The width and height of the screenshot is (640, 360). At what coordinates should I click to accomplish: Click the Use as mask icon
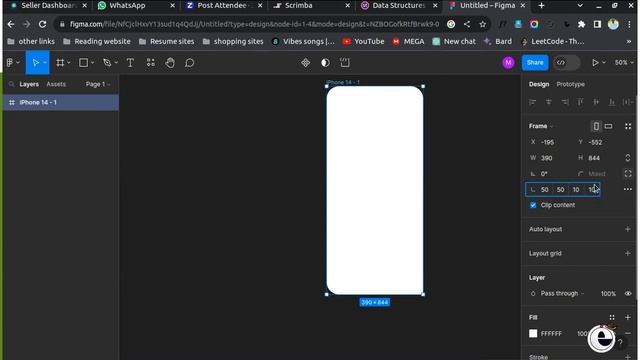point(325,62)
